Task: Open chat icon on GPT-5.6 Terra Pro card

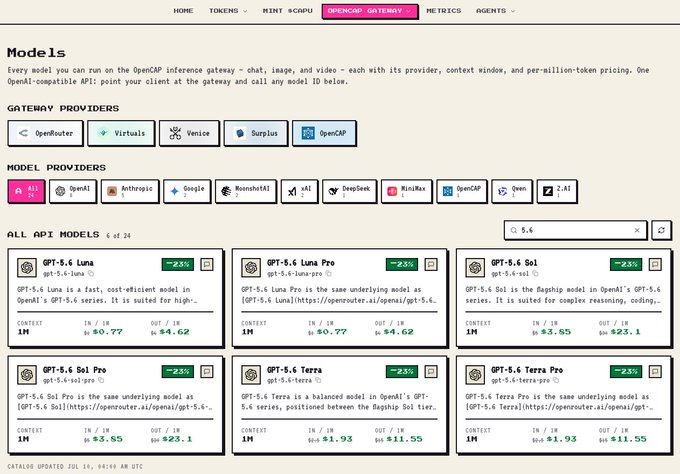Action: click(x=655, y=371)
